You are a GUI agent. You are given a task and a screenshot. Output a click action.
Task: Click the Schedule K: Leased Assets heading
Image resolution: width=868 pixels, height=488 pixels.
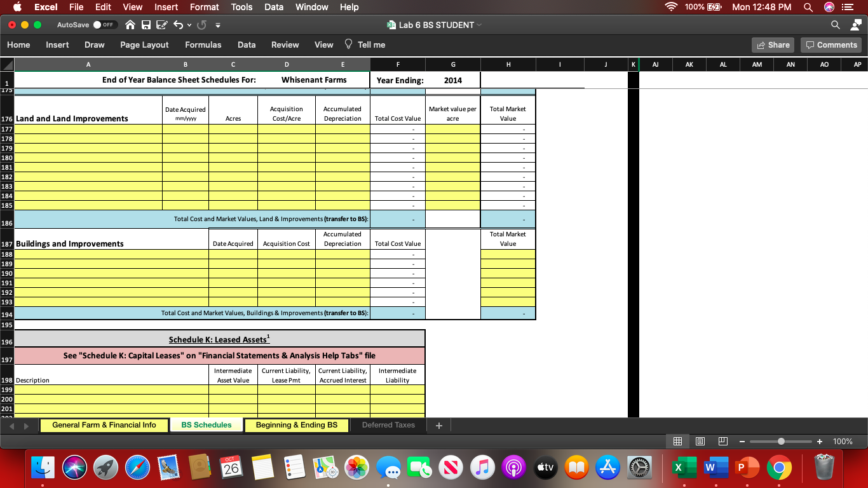click(219, 339)
